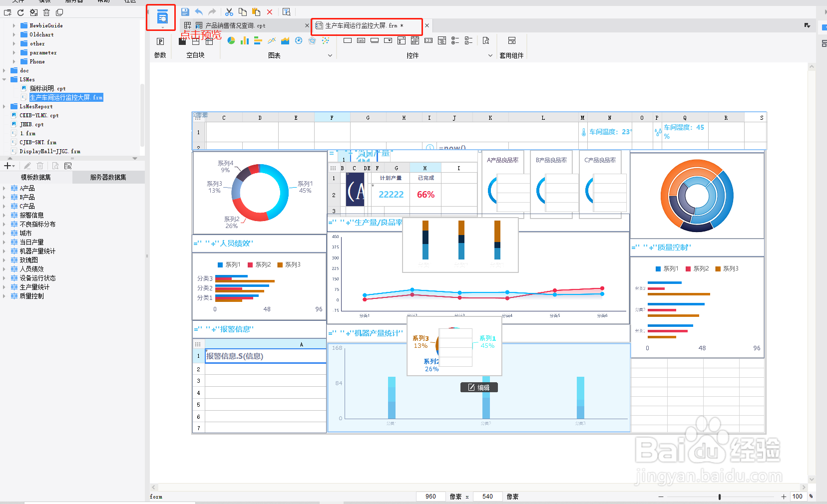The image size is (827, 504).
Task: Open the reusable components library icon
Action: 512,40
